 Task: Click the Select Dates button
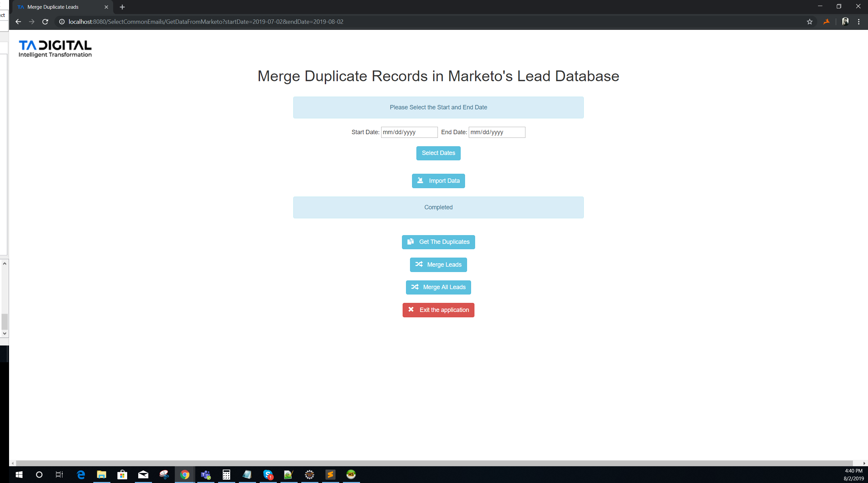pyautogui.click(x=438, y=153)
